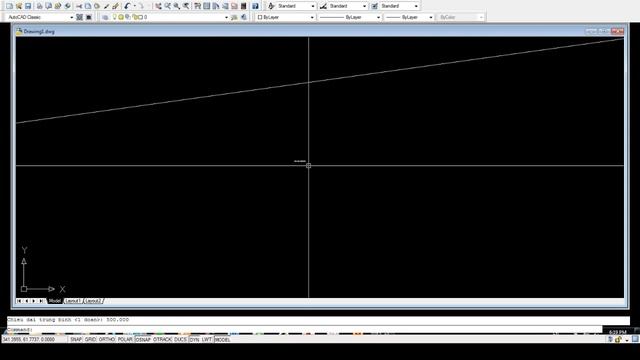Click the Plot Preview icon
The height and width of the screenshot is (360, 640).
pyautogui.click(x=49, y=6)
